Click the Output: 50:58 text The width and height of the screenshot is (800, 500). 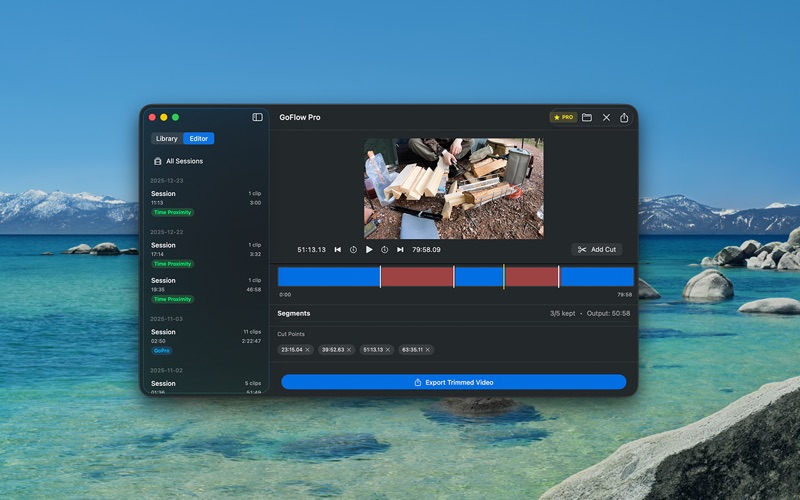point(608,313)
